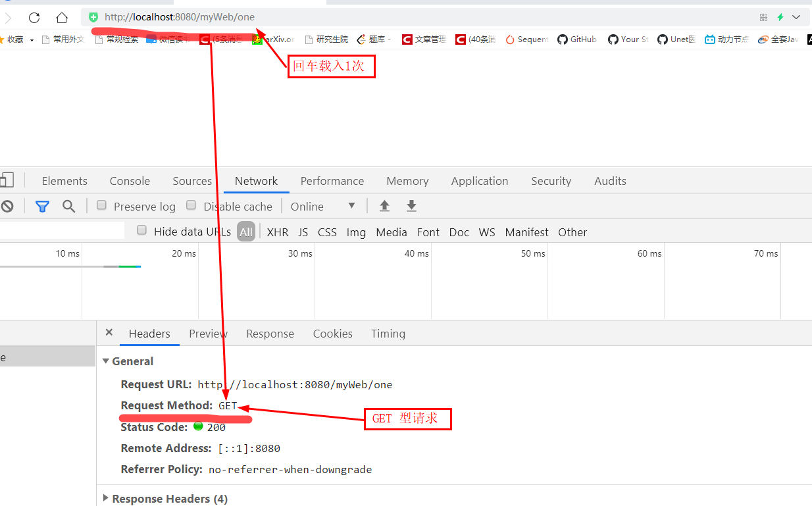This screenshot has height=506, width=812.
Task: Close the request details pane with X
Action: [109, 333]
